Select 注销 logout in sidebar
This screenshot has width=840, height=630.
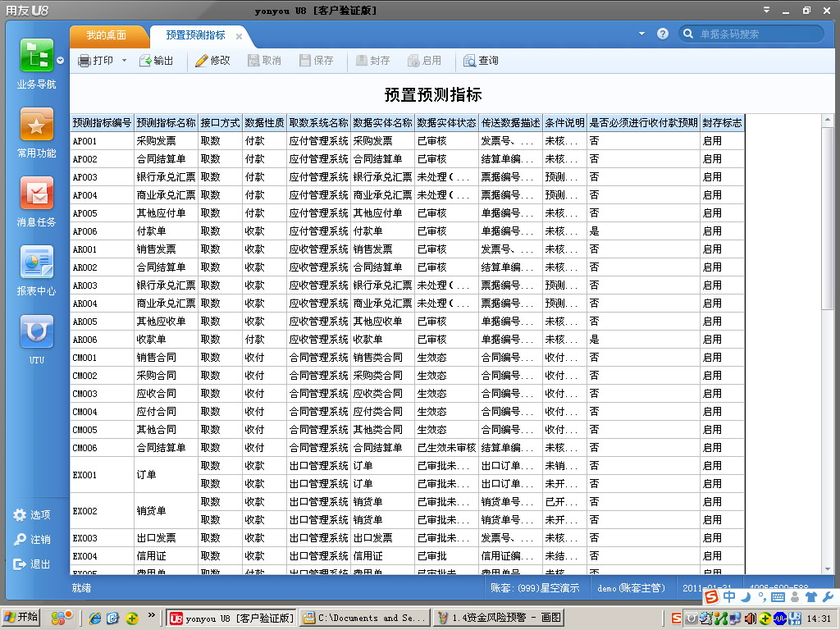[x=32, y=540]
